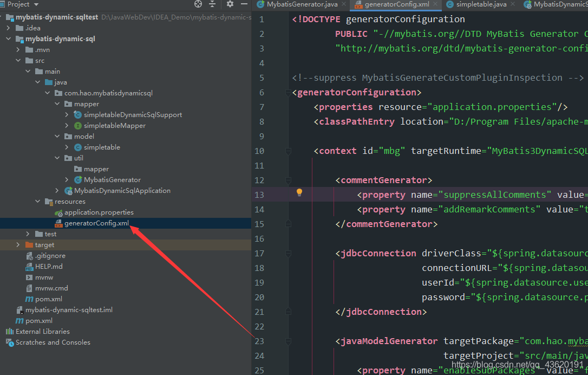Click the collapse all icon in Project toolbar
The image size is (588, 375).
tap(212, 4)
